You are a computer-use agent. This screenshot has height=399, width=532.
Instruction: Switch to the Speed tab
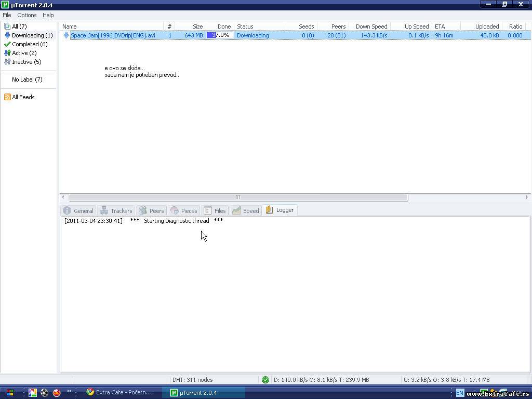click(x=246, y=211)
